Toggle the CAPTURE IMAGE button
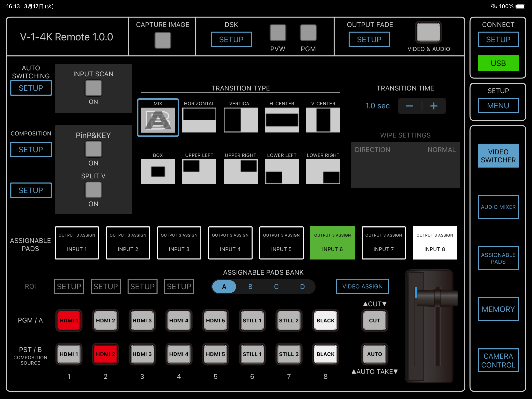 point(163,40)
